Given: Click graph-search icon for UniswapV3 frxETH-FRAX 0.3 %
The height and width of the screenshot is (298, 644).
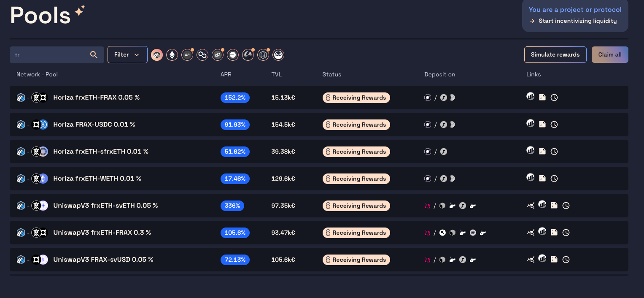Looking at the screenshot, I should click(x=531, y=233).
